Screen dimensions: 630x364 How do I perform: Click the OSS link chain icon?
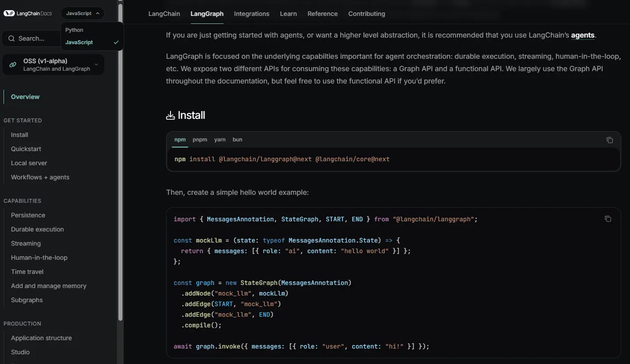13,64
